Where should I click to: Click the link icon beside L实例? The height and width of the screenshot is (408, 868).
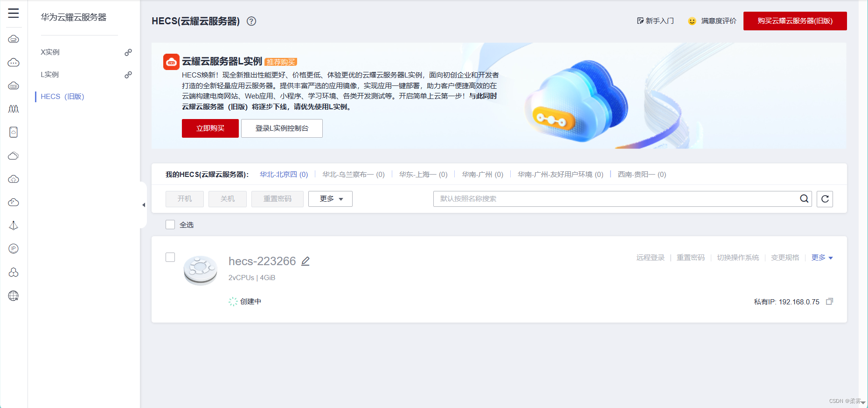point(128,75)
